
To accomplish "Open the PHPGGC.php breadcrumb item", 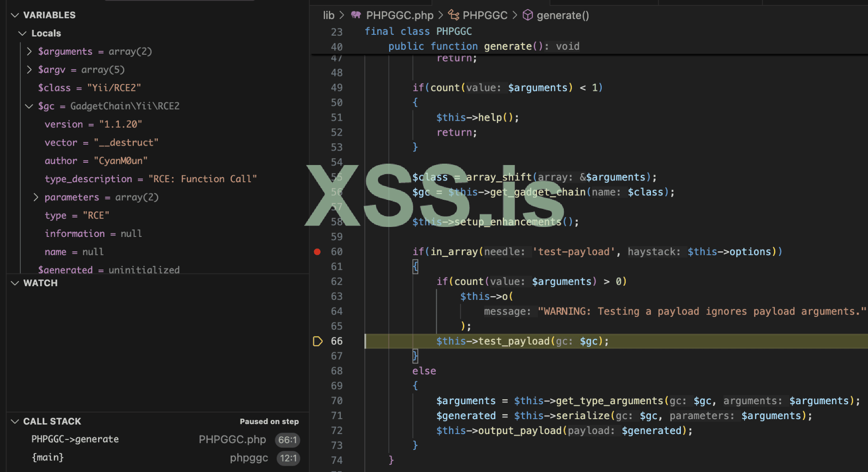I will 400,15.
